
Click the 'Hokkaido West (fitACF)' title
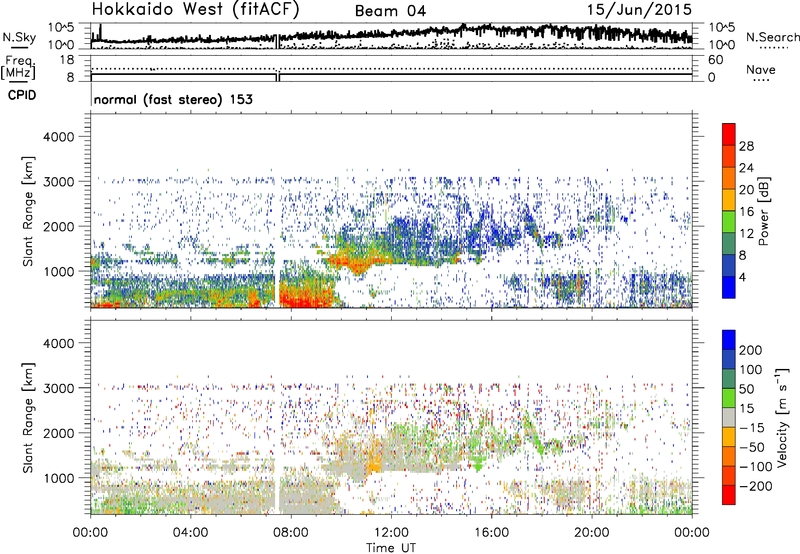point(195,9)
